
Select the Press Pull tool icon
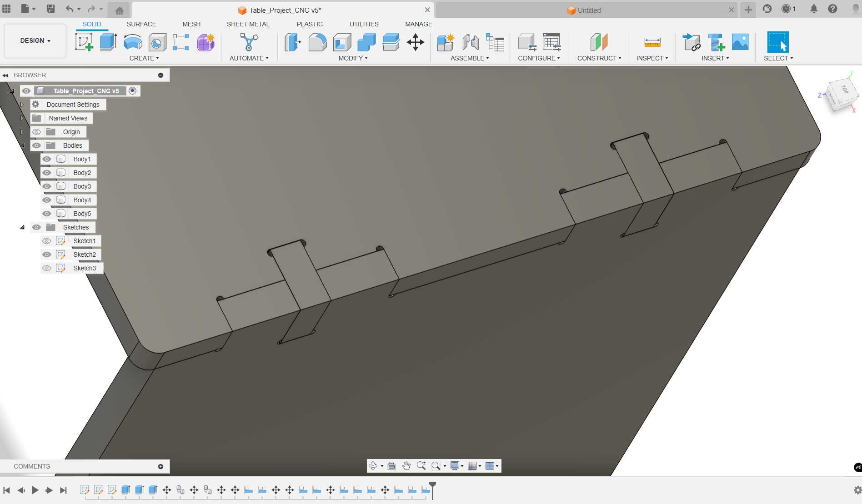293,42
